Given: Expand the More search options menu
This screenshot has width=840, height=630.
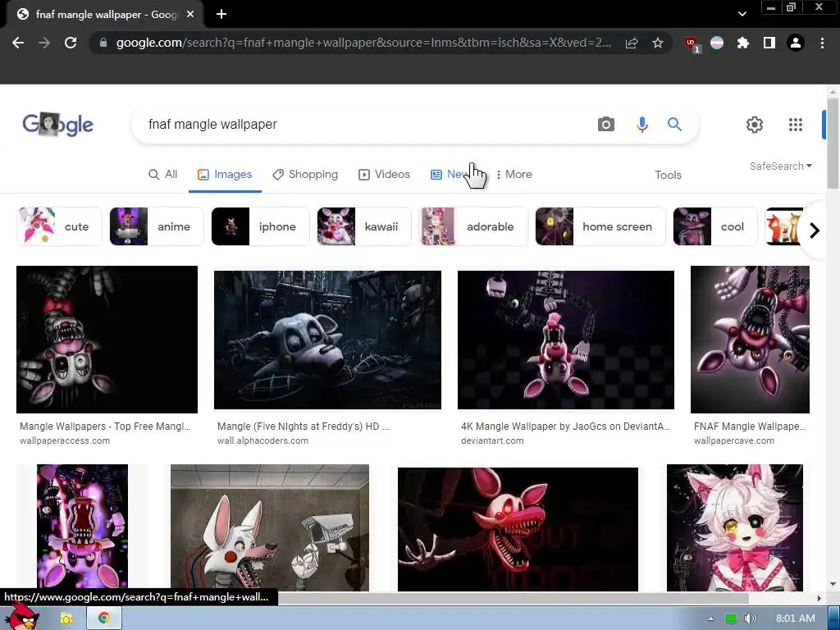Looking at the screenshot, I should (514, 174).
